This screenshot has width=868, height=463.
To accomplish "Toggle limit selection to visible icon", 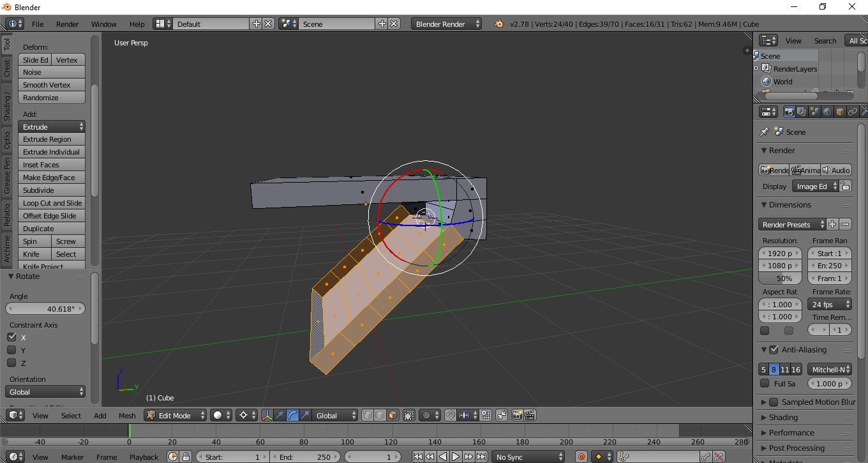I will 409,415.
